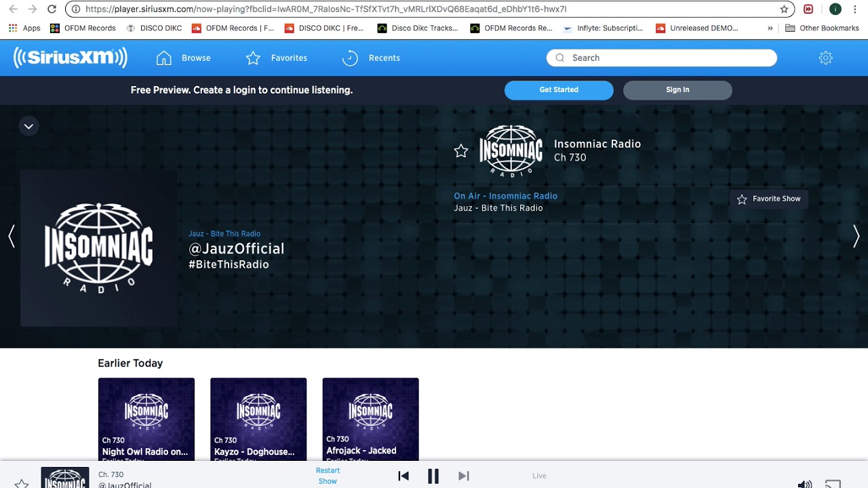This screenshot has height=488, width=868.
Task: Expand the bookmarks overflow chevron
Action: tap(770, 28)
